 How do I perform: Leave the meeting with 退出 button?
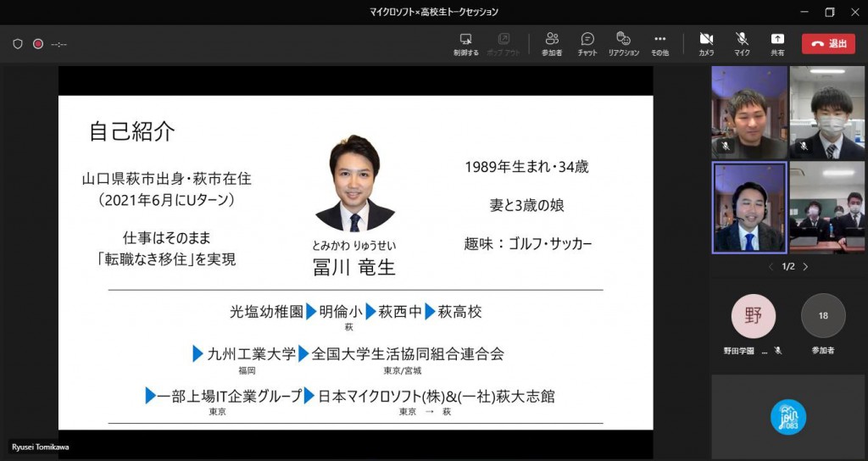[x=828, y=44]
